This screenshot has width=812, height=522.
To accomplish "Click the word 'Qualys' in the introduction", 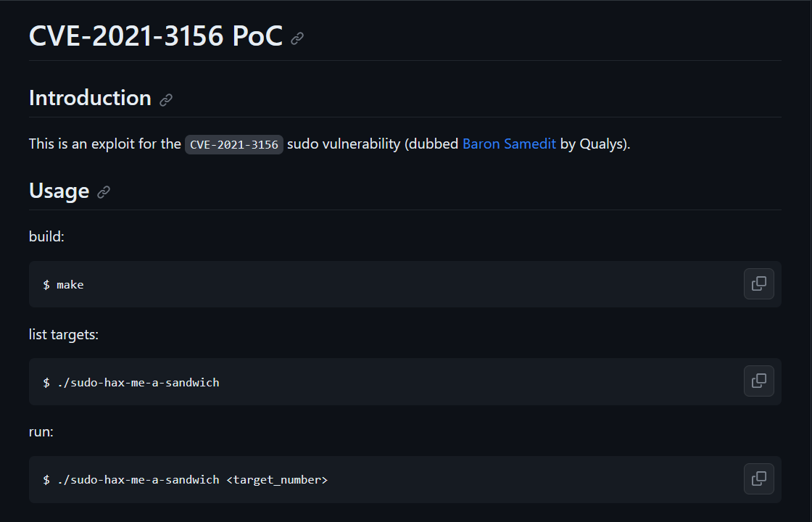I will (601, 144).
